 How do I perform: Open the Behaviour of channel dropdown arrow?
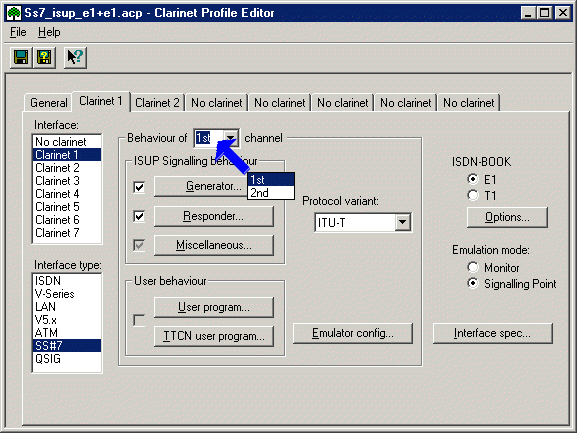coord(231,138)
